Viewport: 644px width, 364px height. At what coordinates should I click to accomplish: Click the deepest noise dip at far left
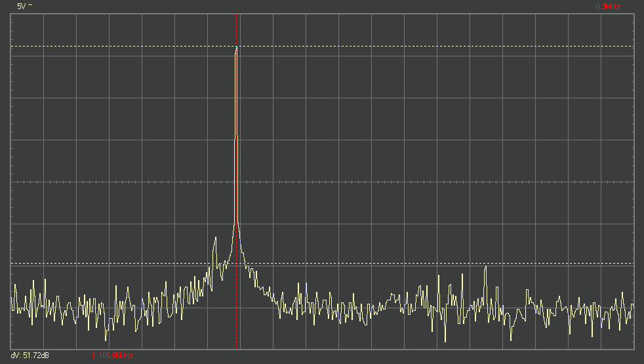[106, 340]
